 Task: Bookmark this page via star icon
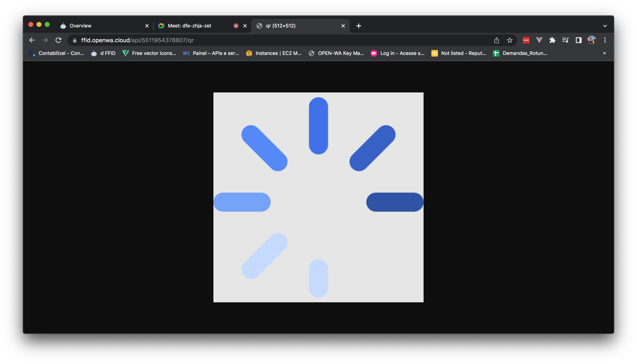(x=509, y=40)
